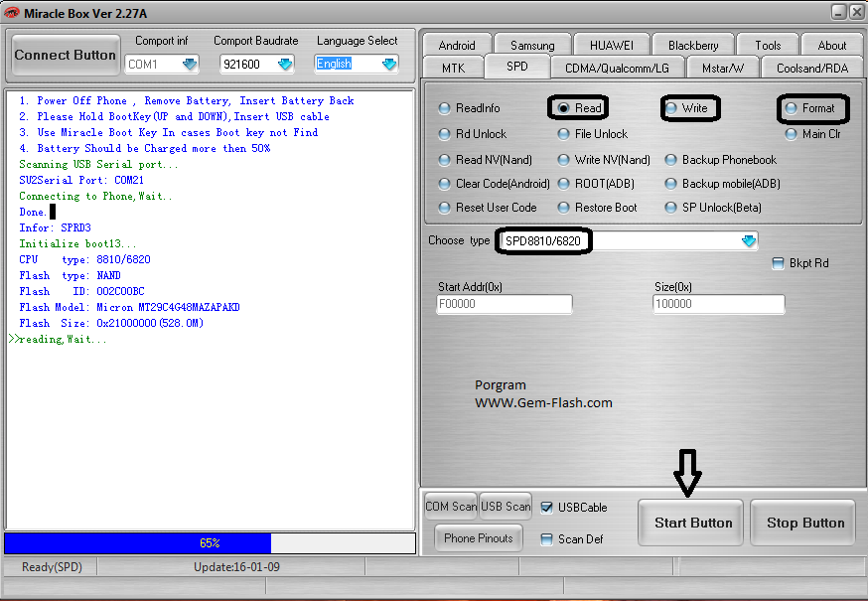The height and width of the screenshot is (601, 868).
Task: Click the Miracle Box title bar logo icon
Action: point(11,13)
